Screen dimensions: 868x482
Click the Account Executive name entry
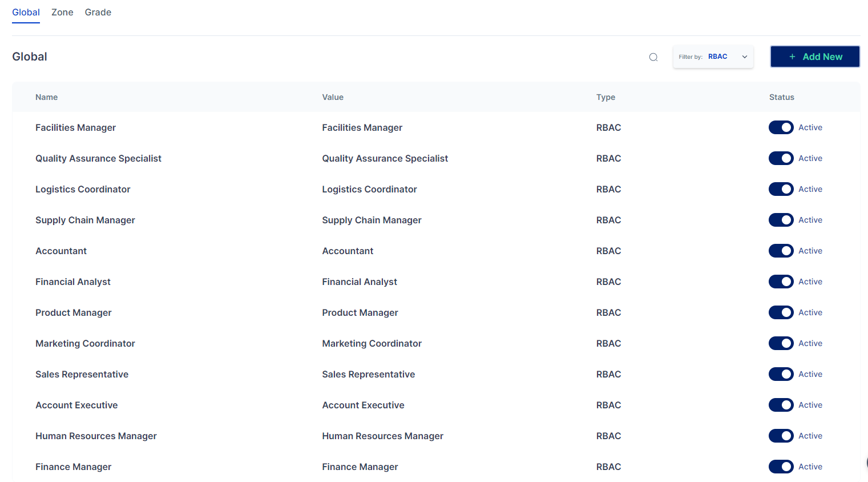point(76,405)
